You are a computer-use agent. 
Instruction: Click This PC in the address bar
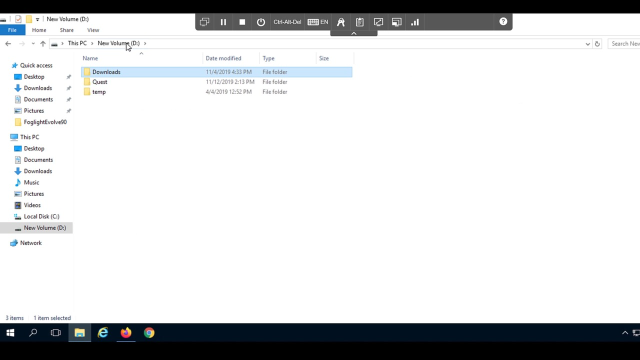77,43
